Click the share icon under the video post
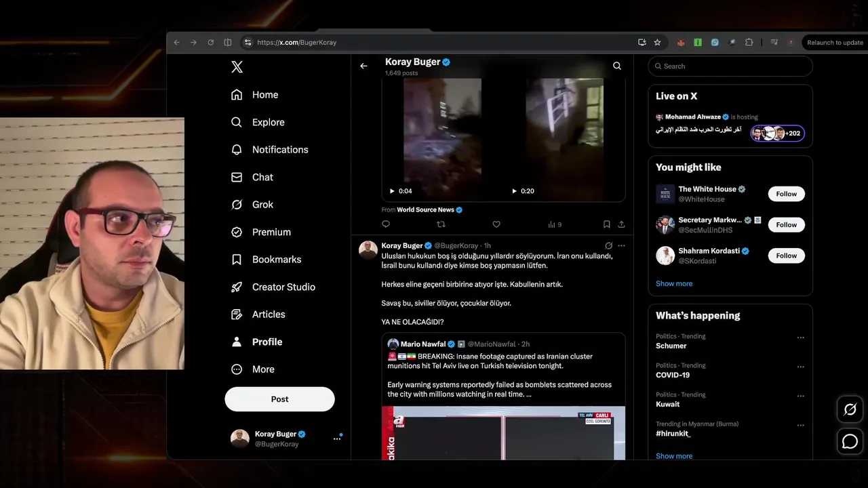Viewport: 868px width, 488px height. pyautogui.click(x=621, y=224)
